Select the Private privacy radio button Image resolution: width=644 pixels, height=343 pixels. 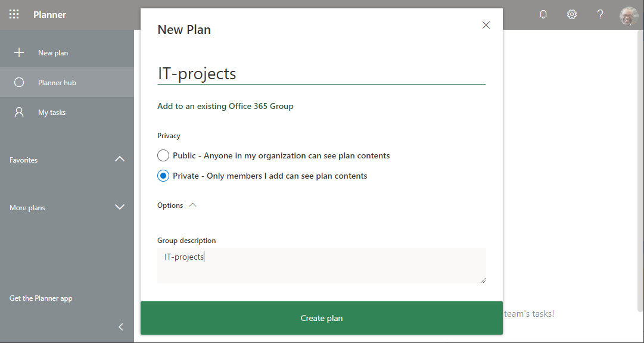[163, 176]
